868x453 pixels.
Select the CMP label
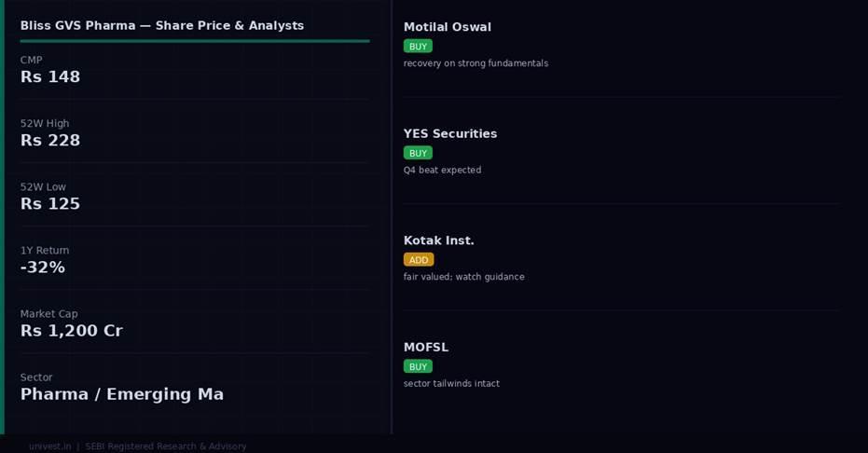coord(31,60)
